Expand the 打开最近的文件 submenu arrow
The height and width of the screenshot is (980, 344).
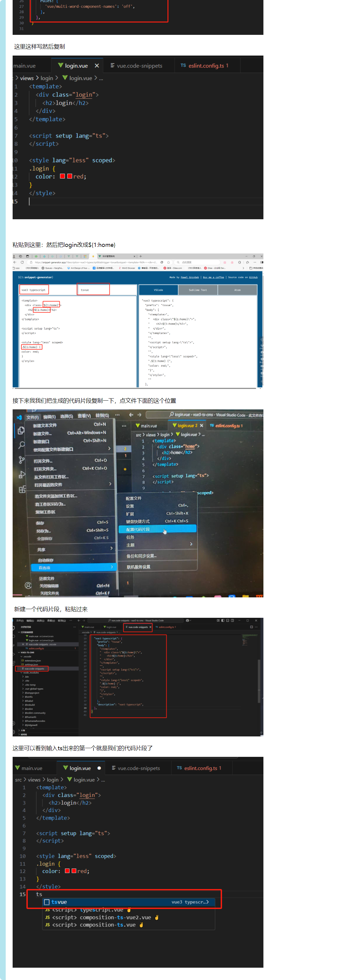pyautogui.click(x=110, y=484)
